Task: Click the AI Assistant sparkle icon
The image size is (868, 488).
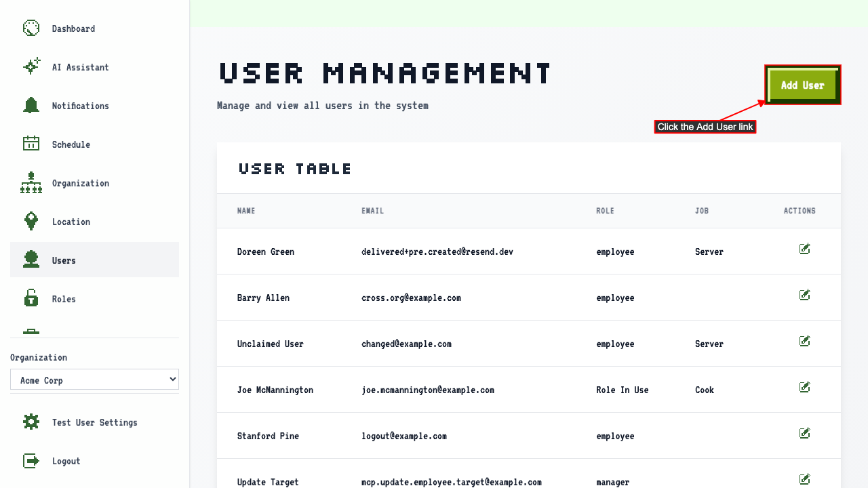Action: point(31,67)
